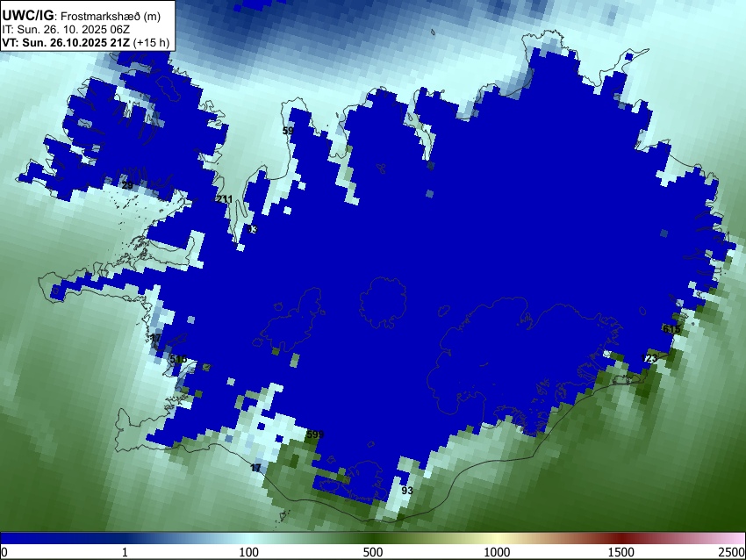746x560 pixels.
Task: Click the 'UWC/IG' title text
Action: pos(27,15)
